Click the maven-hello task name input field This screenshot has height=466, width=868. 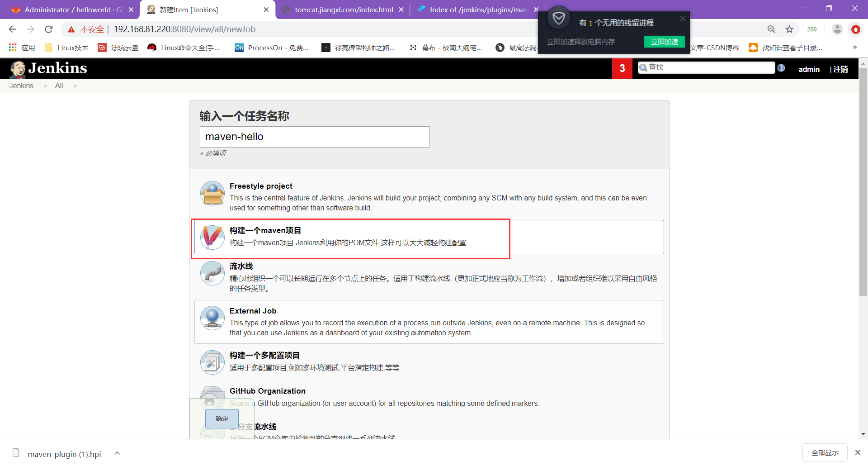pyautogui.click(x=314, y=137)
